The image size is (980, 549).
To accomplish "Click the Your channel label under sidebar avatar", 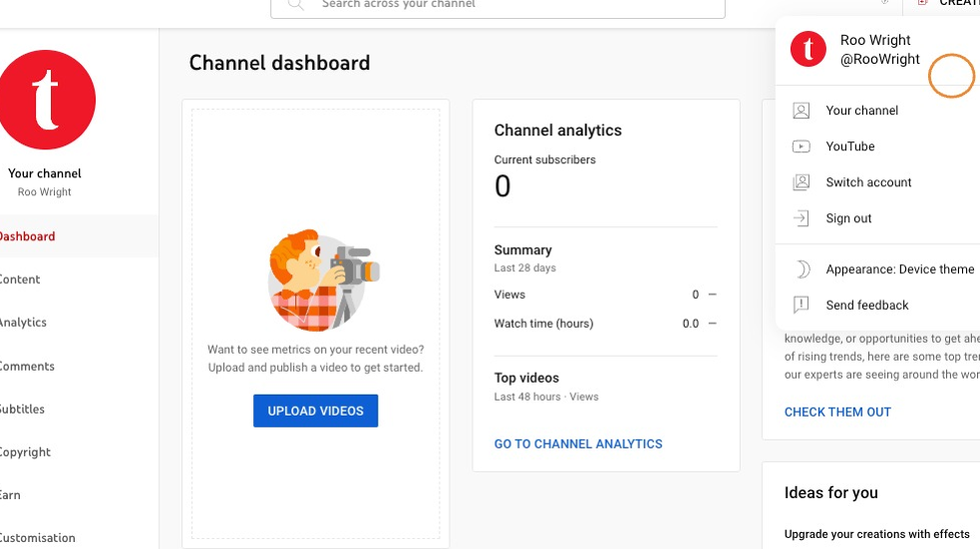I will tap(45, 173).
